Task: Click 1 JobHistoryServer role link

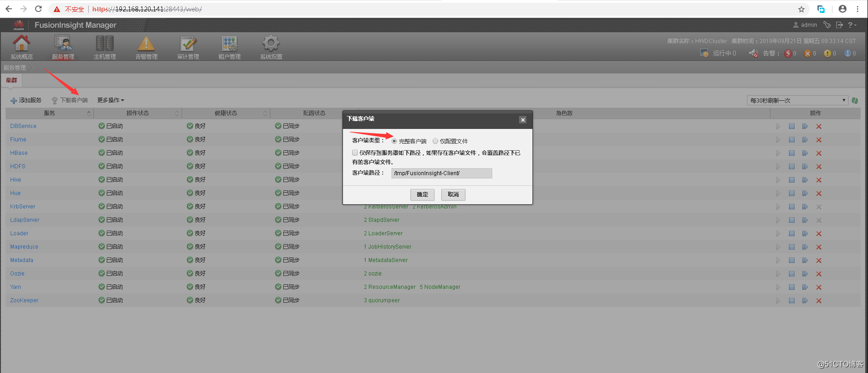Action: coord(387,247)
